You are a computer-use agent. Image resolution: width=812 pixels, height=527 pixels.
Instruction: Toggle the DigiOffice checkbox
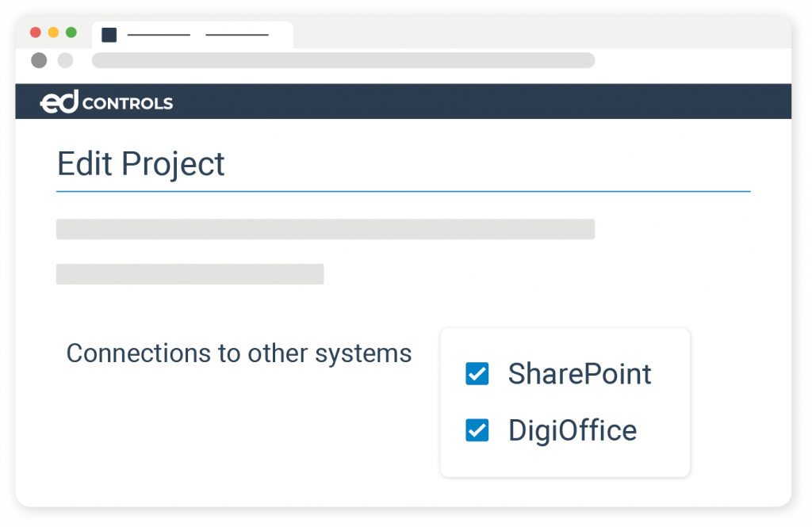pyautogui.click(x=477, y=430)
